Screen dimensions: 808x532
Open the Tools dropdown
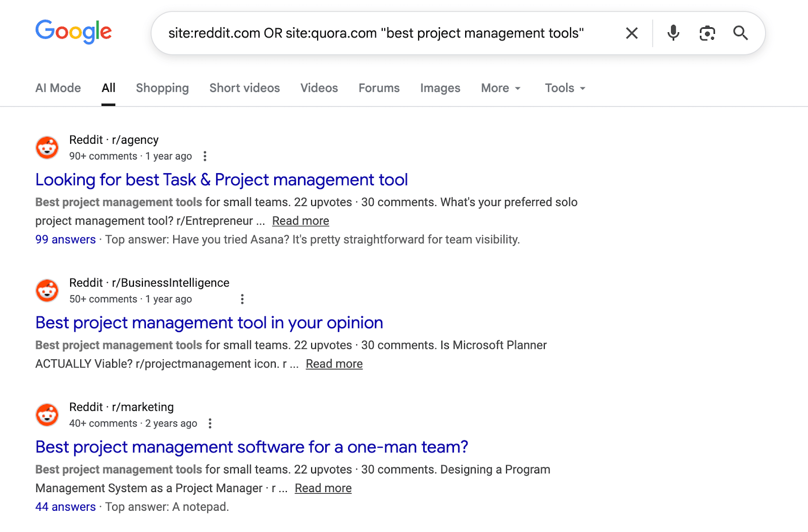point(564,88)
